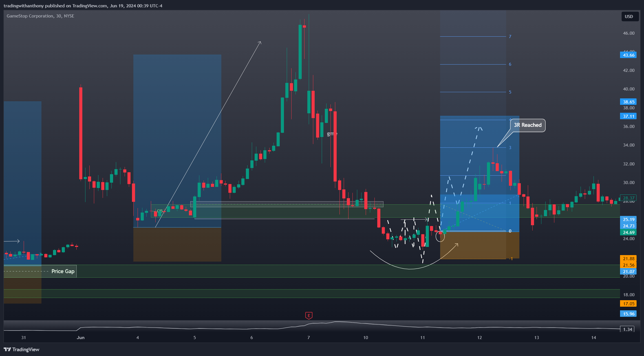The width and height of the screenshot is (644, 356).
Task: Click the 46.00 price axis value
Action: click(x=628, y=33)
